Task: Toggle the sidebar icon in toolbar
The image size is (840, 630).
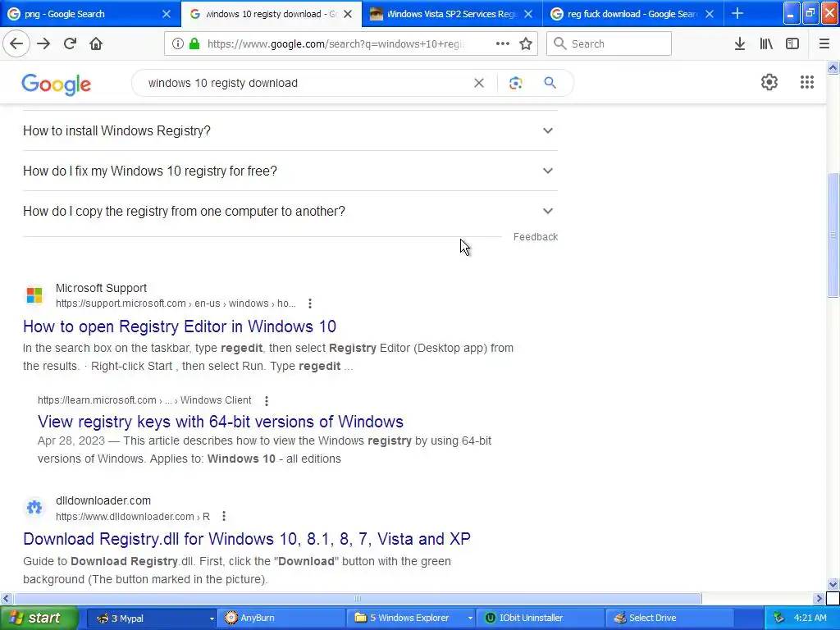Action: tap(792, 43)
